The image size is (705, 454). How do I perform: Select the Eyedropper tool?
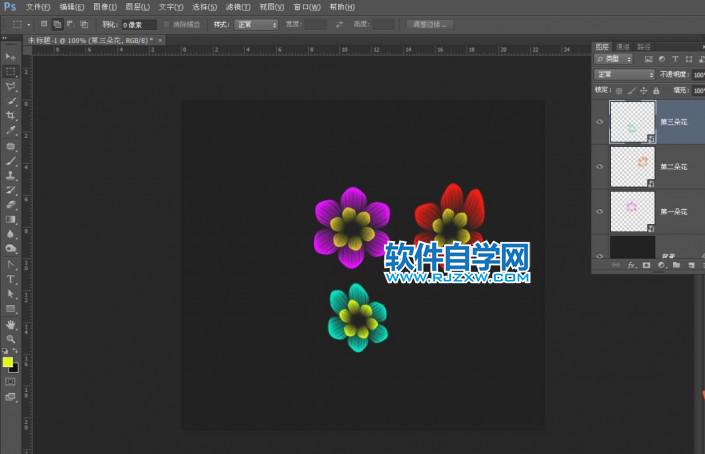tap(10, 130)
